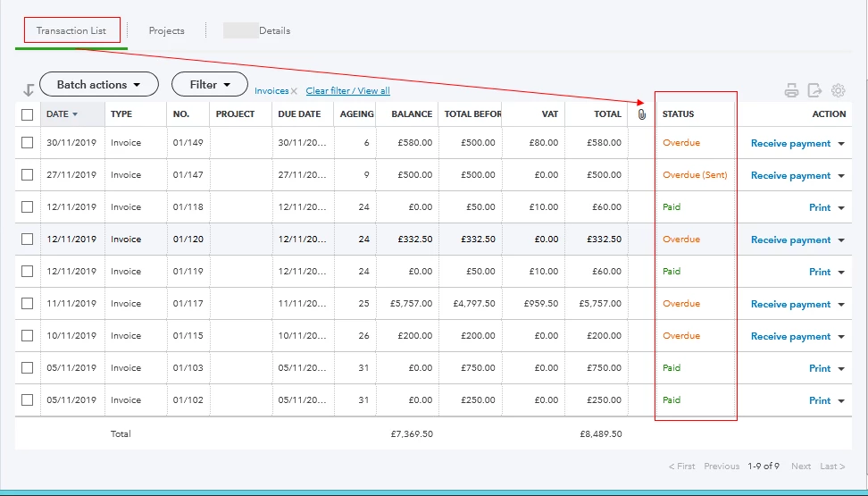The width and height of the screenshot is (868, 496).
Task: Check the box for invoice 01/102
Action: 27,399
